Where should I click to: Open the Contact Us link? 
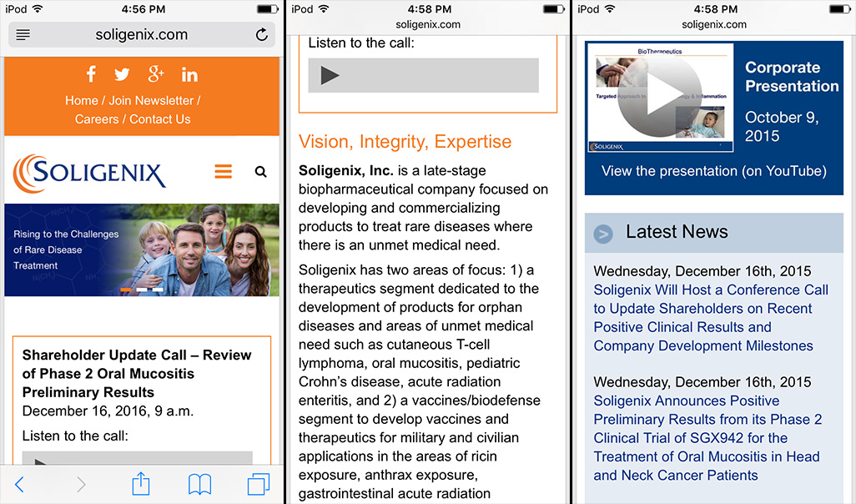pyautogui.click(x=160, y=119)
